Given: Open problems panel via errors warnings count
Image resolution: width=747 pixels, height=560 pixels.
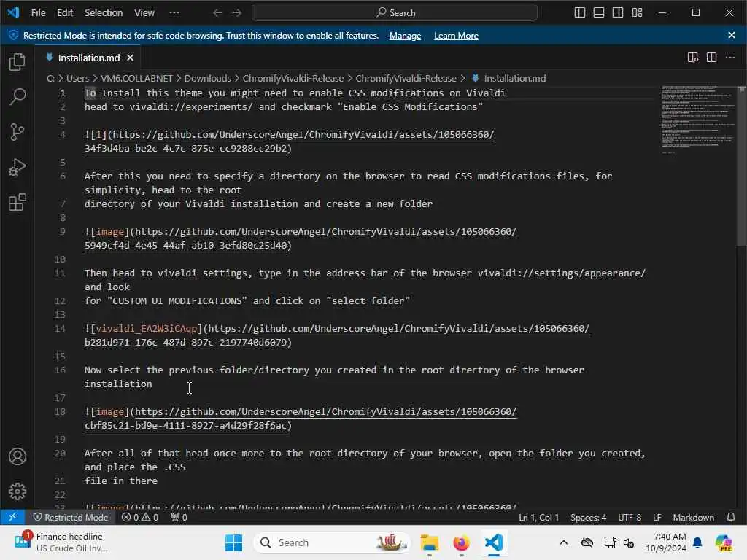Looking at the screenshot, I should click(x=139, y=517).
